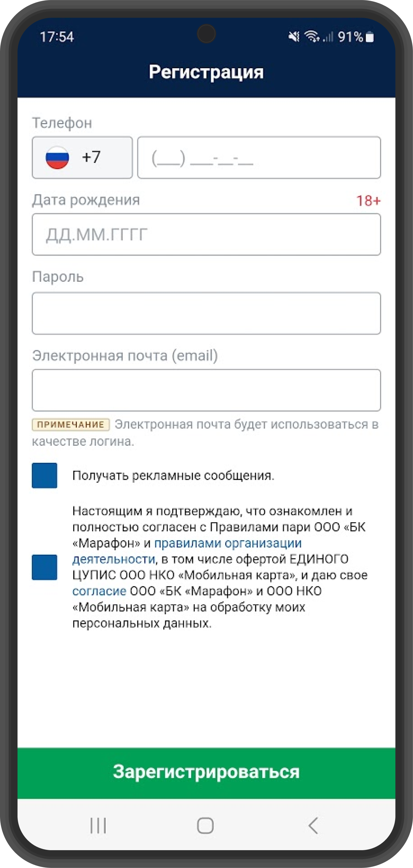Open the согласие consent link
This screenshot has height=868, width=413.
tap(99, 591)
